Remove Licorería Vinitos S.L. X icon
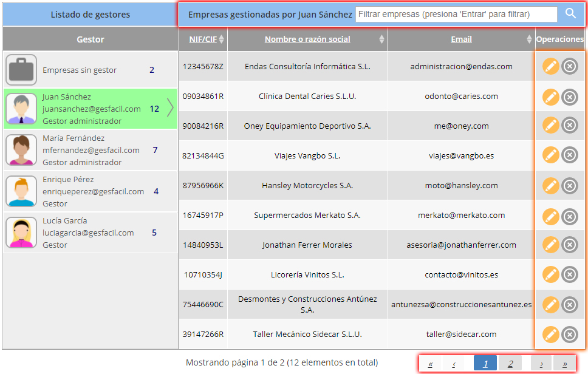The width and height of the screenshot is (588, 374). coord(570,274)
